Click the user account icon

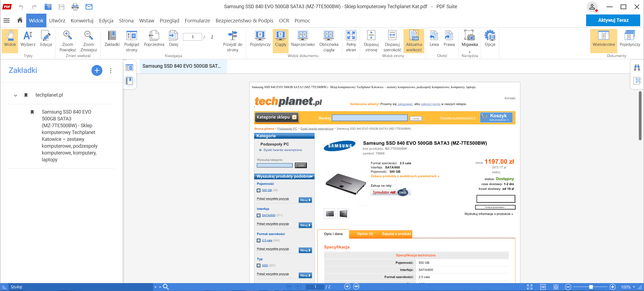[592, 7]
